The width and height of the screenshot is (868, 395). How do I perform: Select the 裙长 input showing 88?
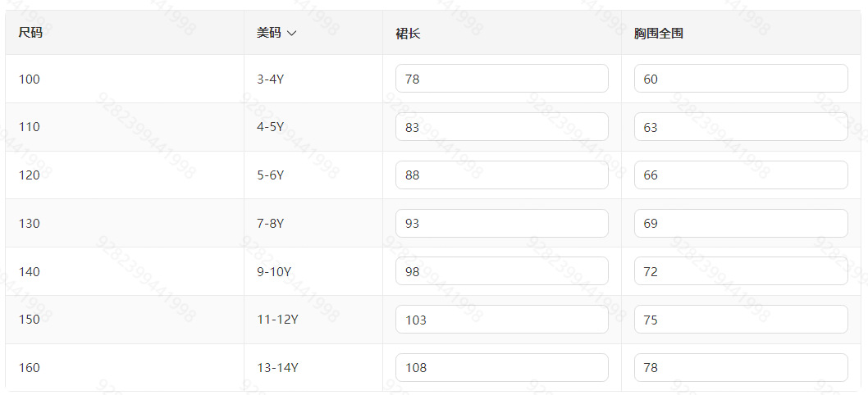pos(501,175)
